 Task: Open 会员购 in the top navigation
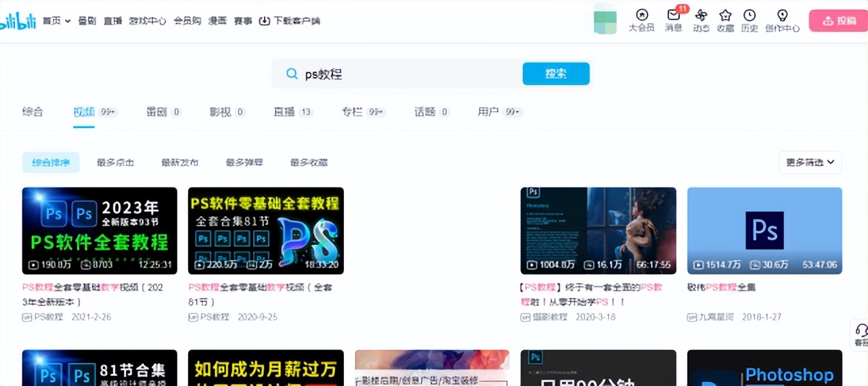188,21
